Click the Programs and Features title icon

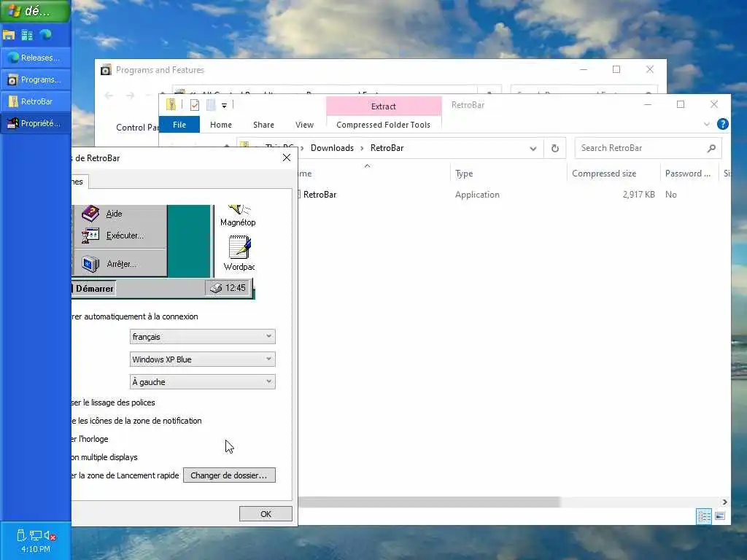pyautogui.click(x=106, y=70)
